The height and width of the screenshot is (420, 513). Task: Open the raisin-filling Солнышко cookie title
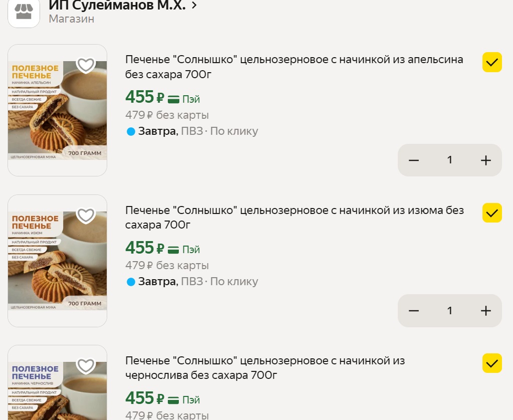(x=294, y=218)
